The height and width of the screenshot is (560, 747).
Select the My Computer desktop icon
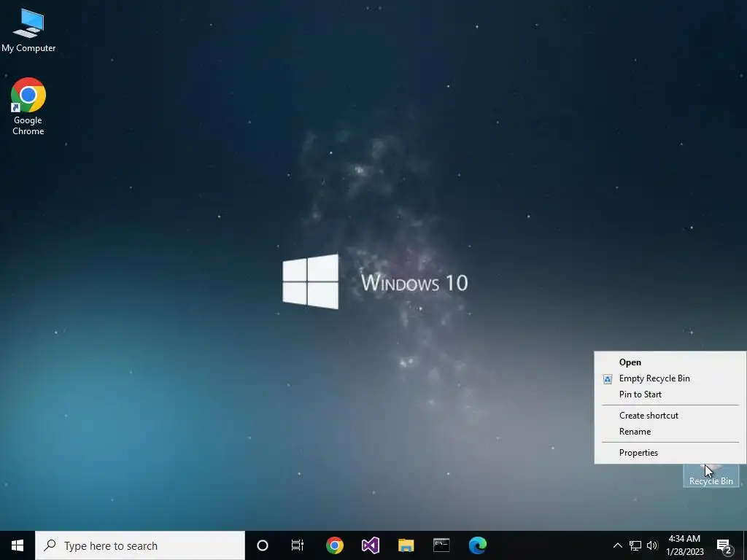pos(28,31)
